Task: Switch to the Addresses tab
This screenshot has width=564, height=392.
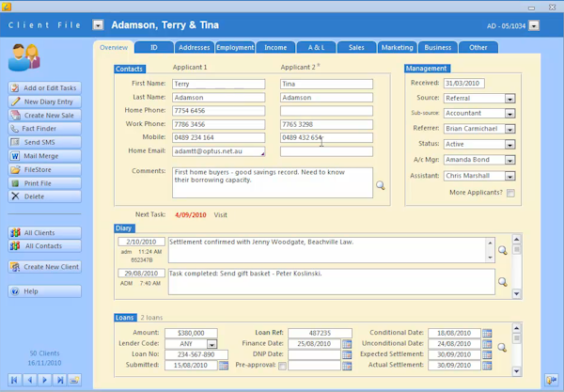Action: (195, 47)
